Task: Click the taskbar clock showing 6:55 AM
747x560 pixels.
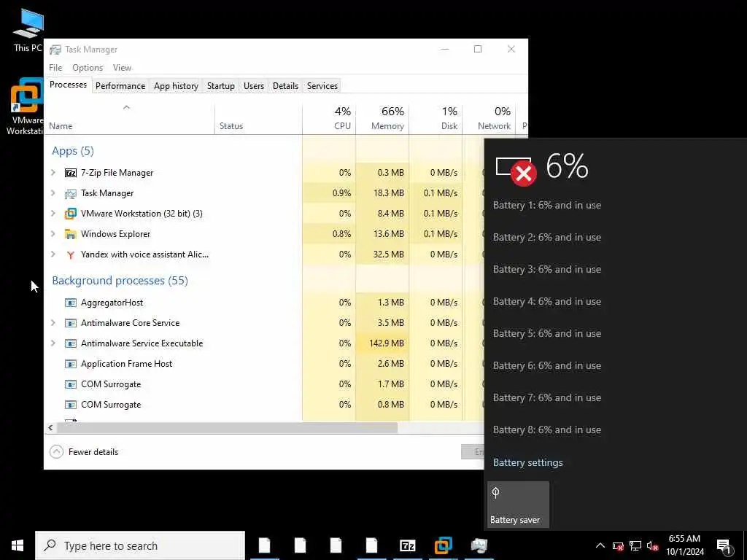Action: (x=684, y=545)
